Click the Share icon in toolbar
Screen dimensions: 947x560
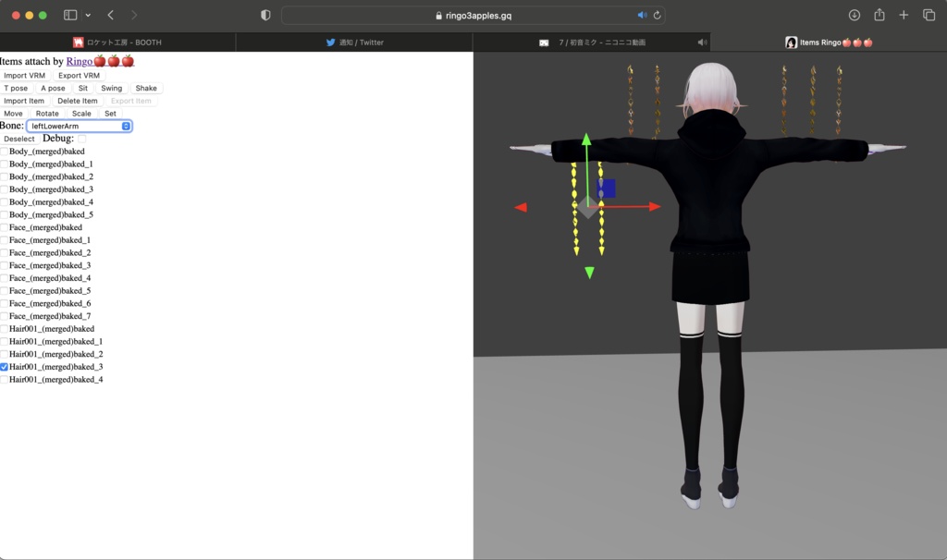tap(879, 15)
